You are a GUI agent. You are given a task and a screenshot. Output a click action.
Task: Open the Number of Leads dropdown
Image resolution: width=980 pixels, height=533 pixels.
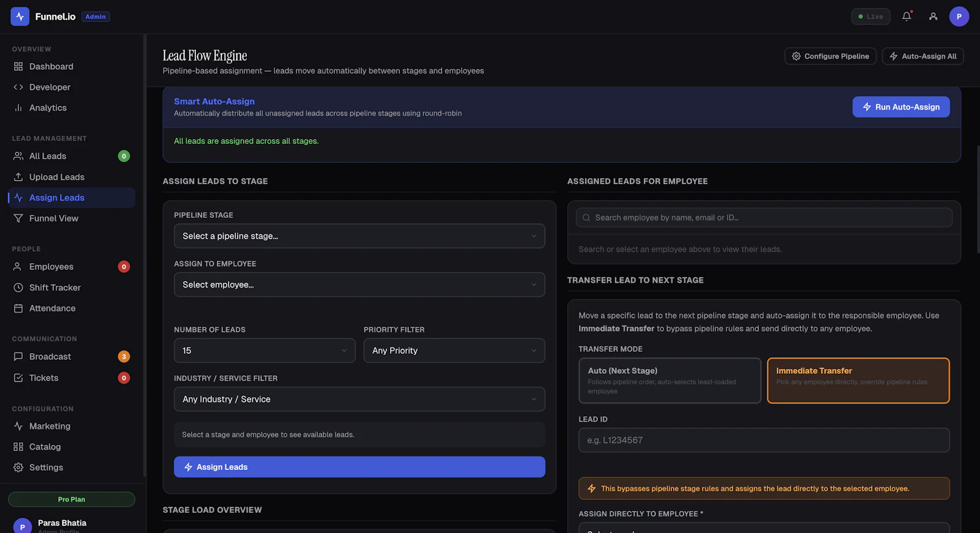click(265, 351)
